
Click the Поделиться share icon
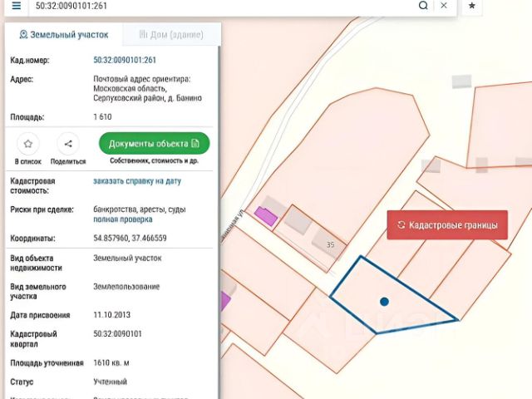(x=68, y=144)
